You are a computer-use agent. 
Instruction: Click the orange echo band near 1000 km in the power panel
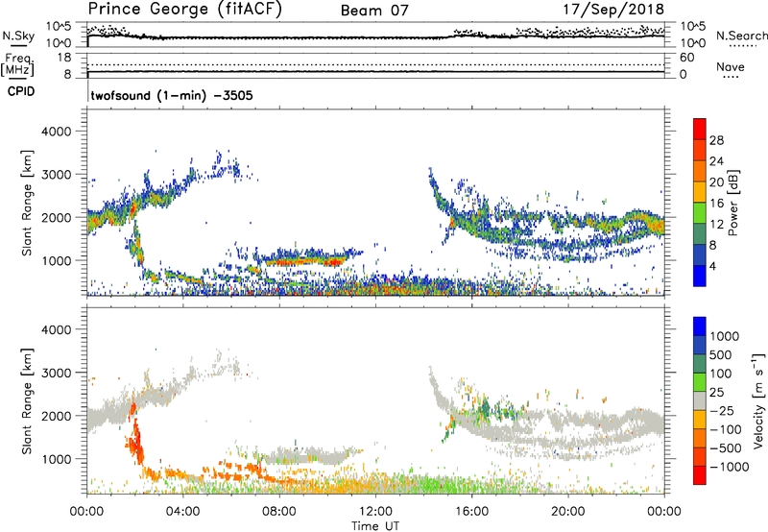tap(306, 261)
